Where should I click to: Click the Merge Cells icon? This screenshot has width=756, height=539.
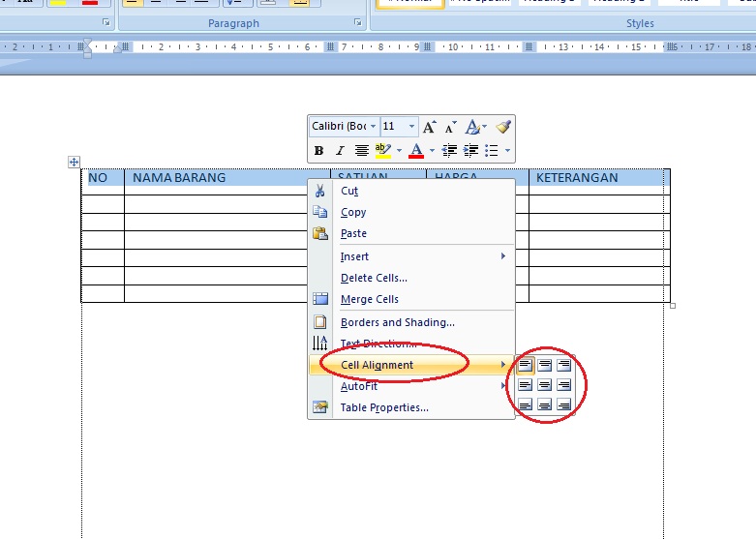(320, 299)
